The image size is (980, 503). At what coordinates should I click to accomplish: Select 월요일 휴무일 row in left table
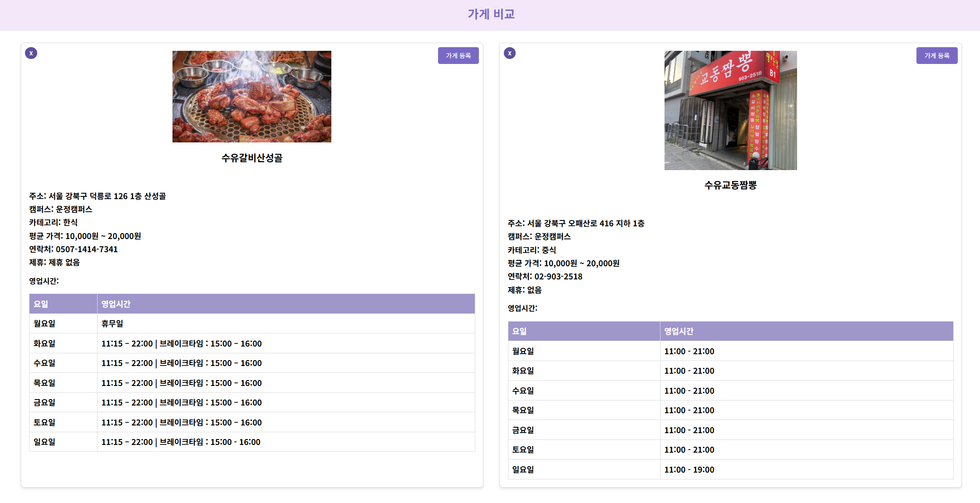tap(112, 323)
